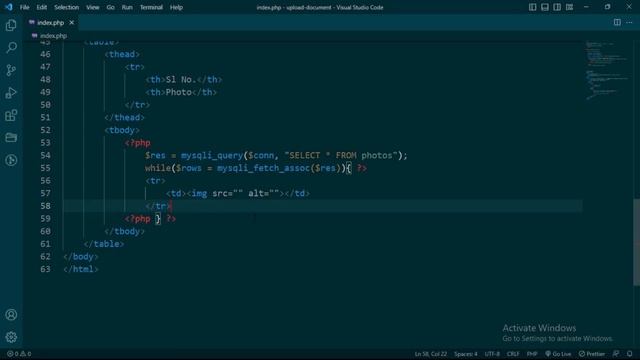640x360 pixels.
Task: Open the editor More Actions ellipsis
Action: (x=629, y=22)
